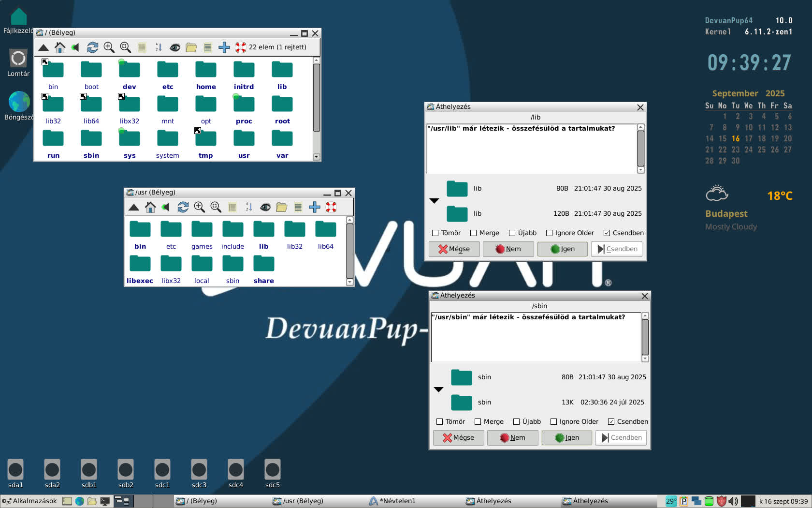Click the green storage tray icon
The image size is (812, 508).
coord(709,501)
